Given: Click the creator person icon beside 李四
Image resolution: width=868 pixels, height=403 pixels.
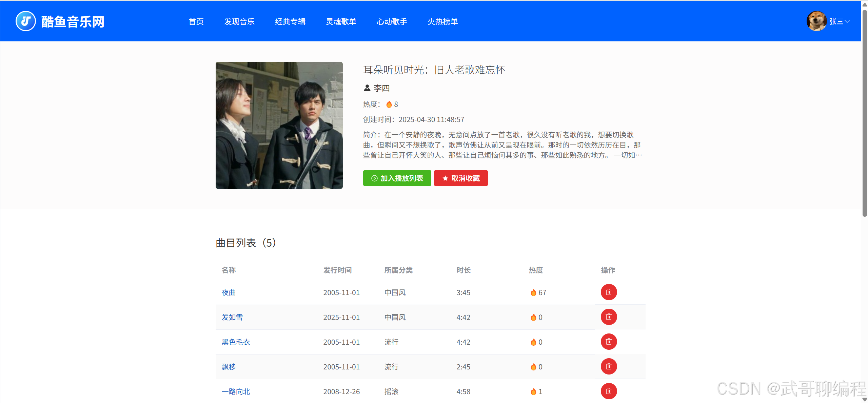Looking at the screenshot, I should point(367,88).
